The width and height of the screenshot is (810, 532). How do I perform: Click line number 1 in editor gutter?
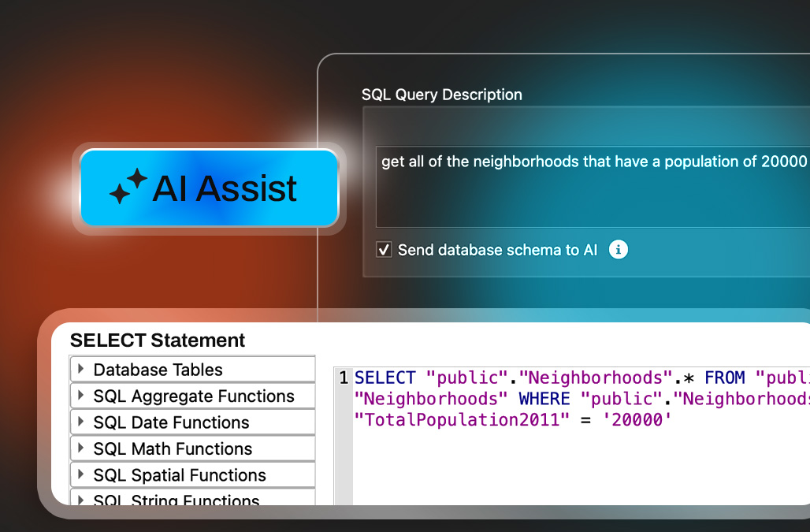(x=344, y=378)
